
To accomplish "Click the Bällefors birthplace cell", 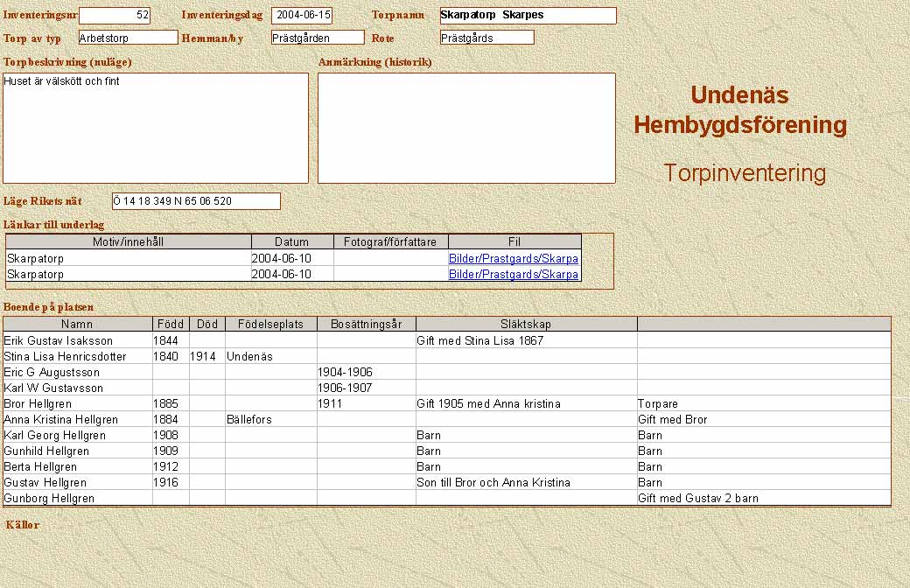I will coord(249,420).
